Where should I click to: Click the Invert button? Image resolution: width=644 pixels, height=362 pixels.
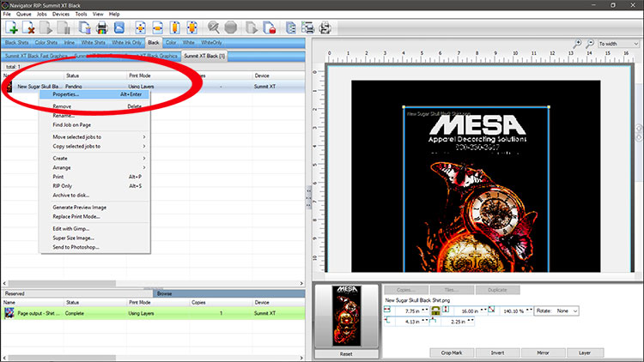(x=497, y=353)
